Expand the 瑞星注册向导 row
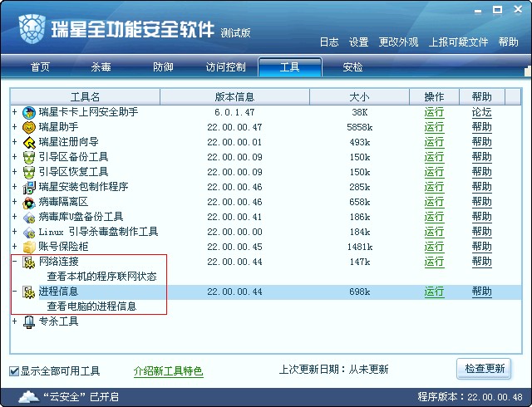 [x=15, y=141]
